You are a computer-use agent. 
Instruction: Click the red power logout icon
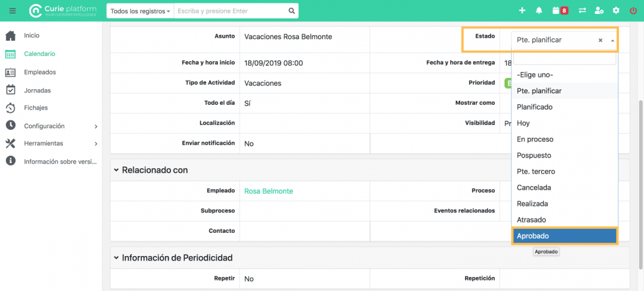[633, 10]
